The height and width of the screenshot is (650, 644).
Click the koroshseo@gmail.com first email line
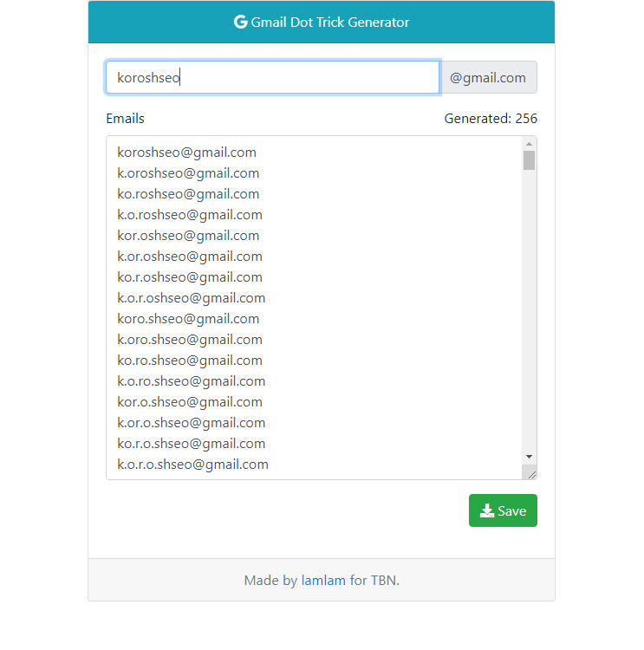(x=186, y=153)
